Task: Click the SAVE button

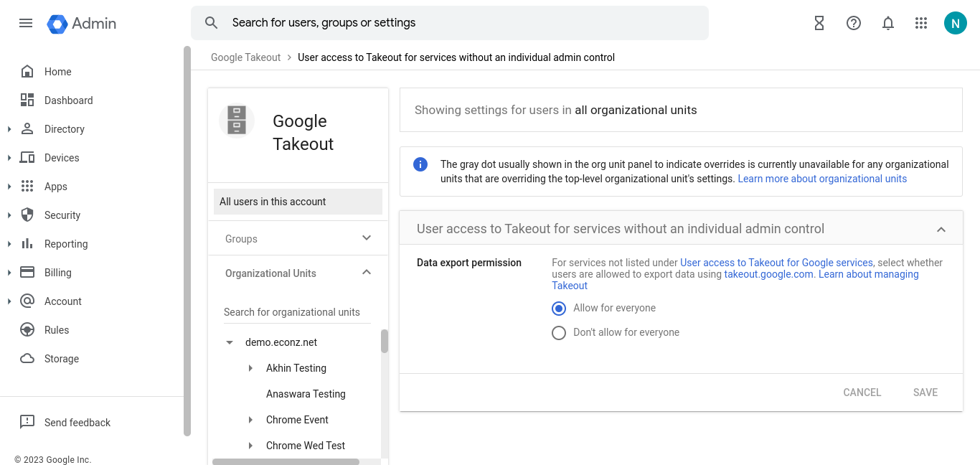Action: [x=925, y=393]
